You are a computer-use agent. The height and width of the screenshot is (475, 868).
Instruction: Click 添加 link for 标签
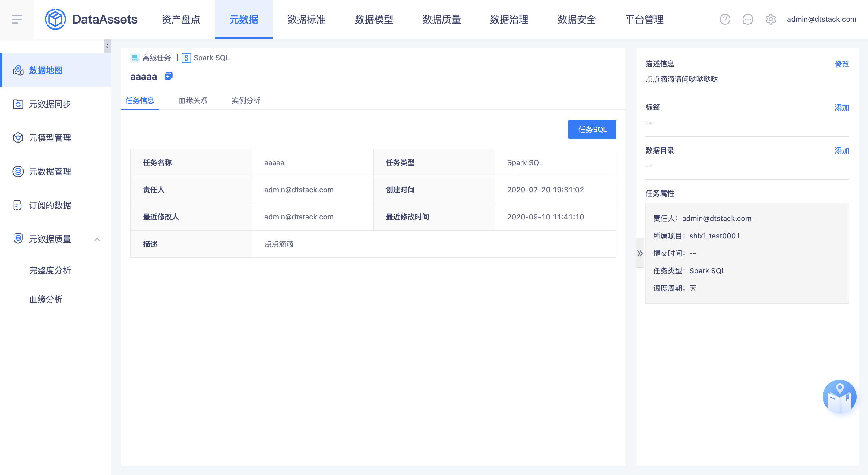[842, 107]
